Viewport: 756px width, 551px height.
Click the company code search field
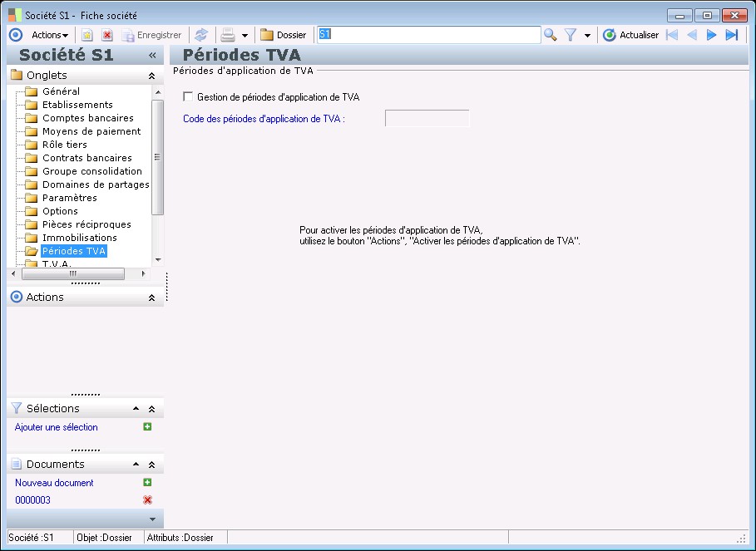pos(428,35)
